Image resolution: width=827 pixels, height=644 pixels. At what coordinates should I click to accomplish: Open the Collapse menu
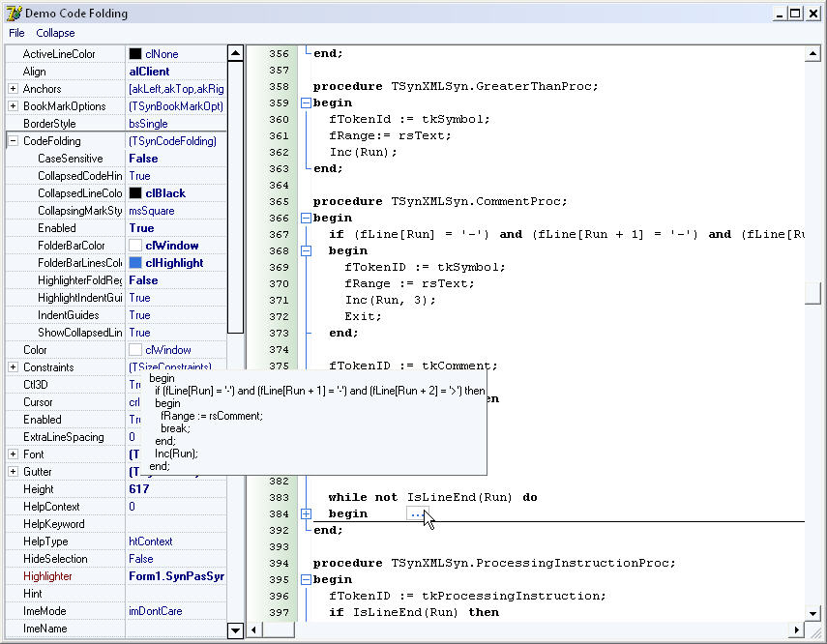(55, 33)
